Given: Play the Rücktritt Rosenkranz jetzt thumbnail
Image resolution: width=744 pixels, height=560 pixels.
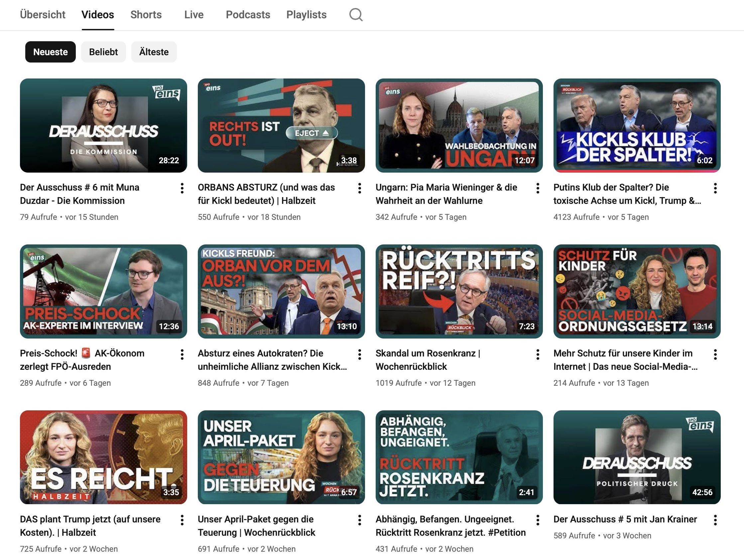Looking at the screenshot, I should (459, 457).
